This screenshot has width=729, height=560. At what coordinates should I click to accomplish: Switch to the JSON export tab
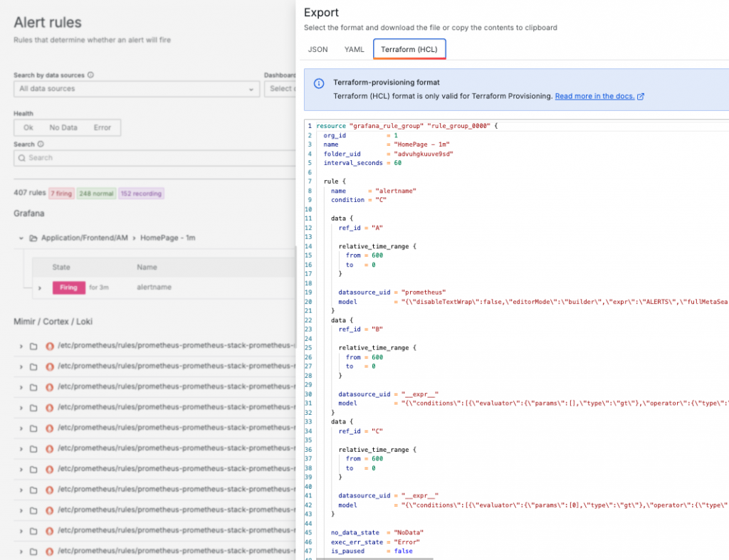318,49
